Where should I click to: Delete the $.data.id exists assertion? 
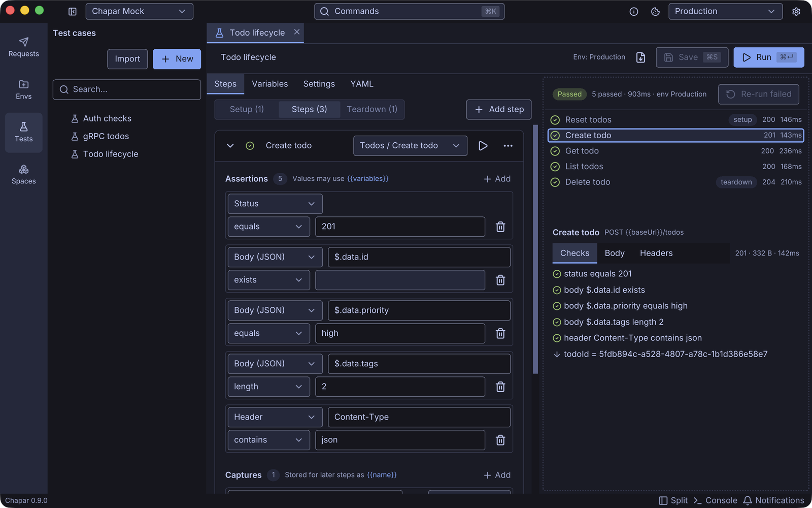[500, 280]
